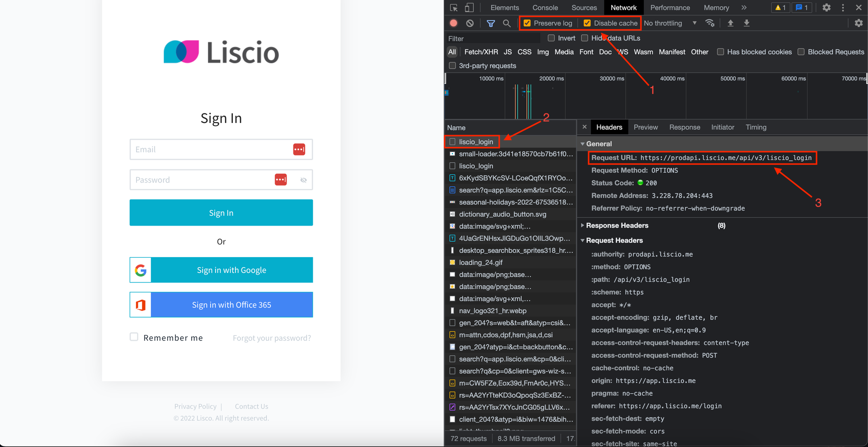Switch to the Console tab
The width and height of the screenshot is (868, 447).
pos(545,8)
